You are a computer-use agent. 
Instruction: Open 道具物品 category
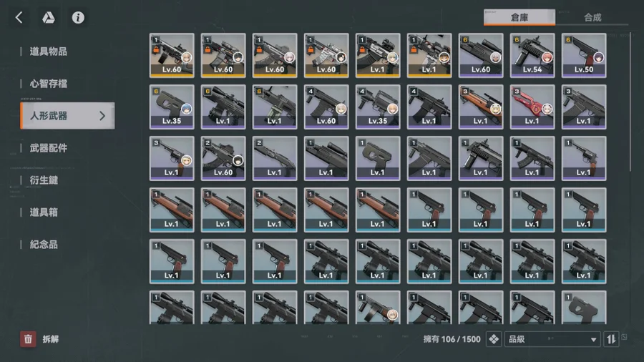pos(48,52)
